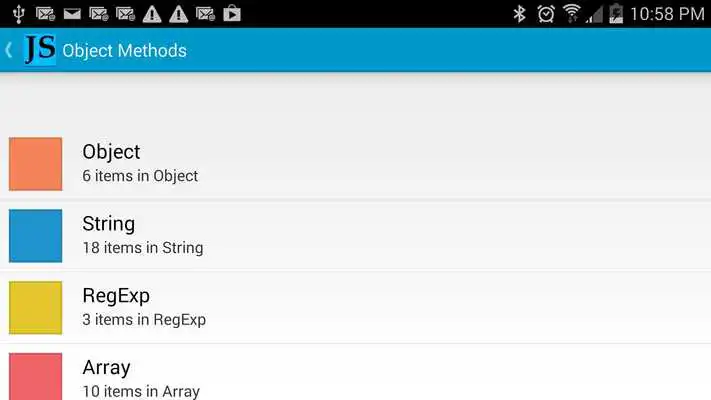Click "6 items in Object" subtitle
This screenshot has height=400, width=711.
coord(140,176)
